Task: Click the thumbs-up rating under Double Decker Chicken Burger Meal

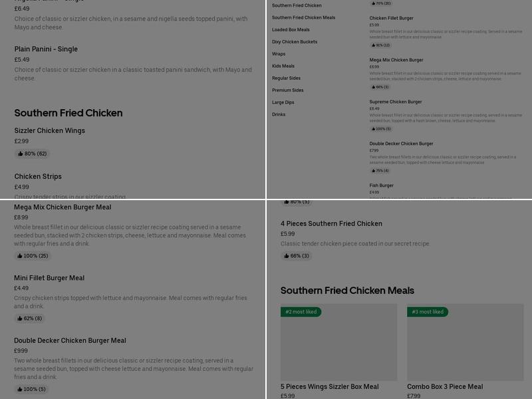Action: [31, 389]
